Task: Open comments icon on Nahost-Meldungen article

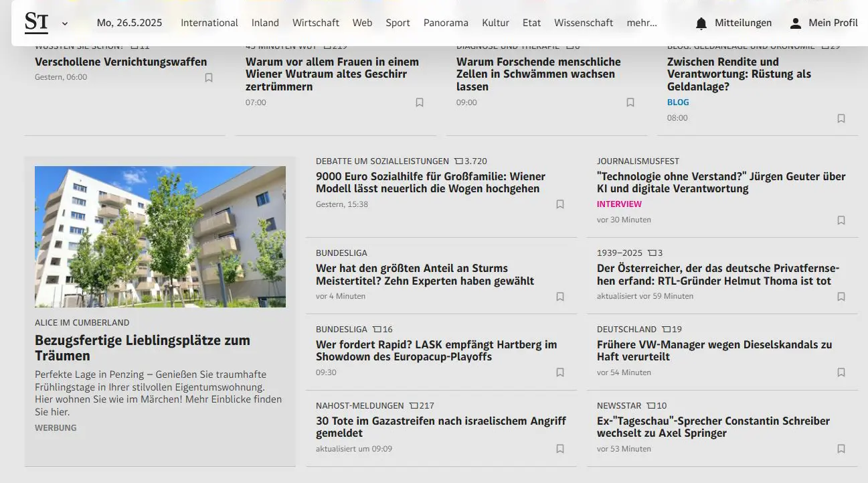Action: tap(414, 406)
